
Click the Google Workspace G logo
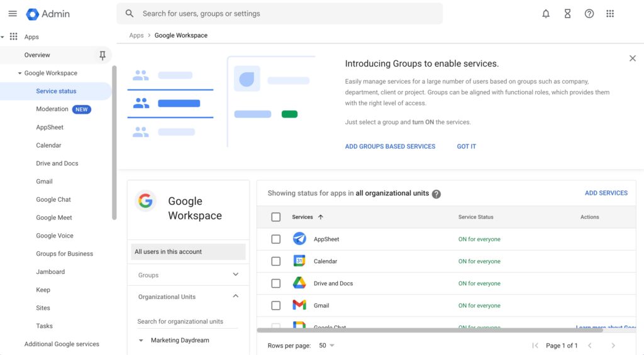(x=145, y=200)
